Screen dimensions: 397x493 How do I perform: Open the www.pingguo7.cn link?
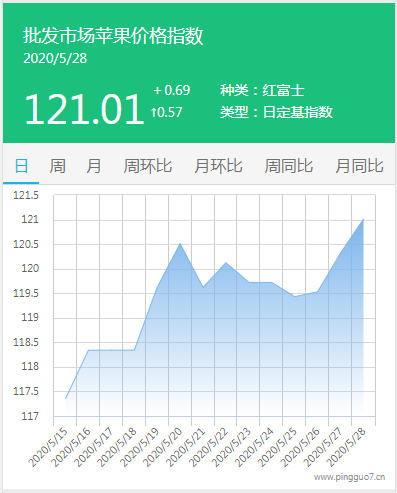(349, 477)
